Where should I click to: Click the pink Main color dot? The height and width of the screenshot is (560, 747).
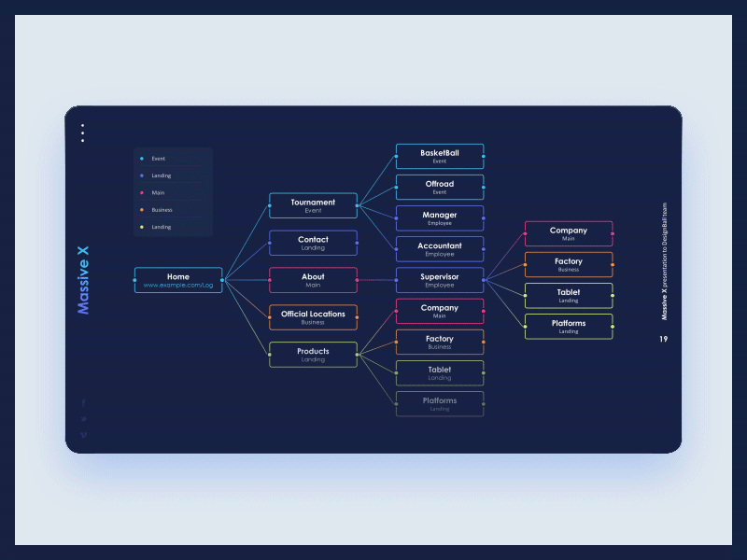pos(141,192)
